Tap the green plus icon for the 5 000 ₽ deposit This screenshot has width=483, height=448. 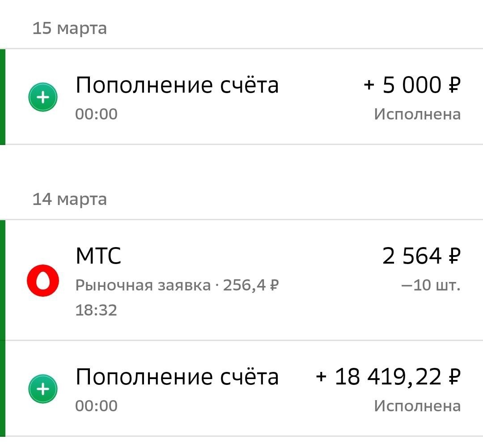coord(43,98)
